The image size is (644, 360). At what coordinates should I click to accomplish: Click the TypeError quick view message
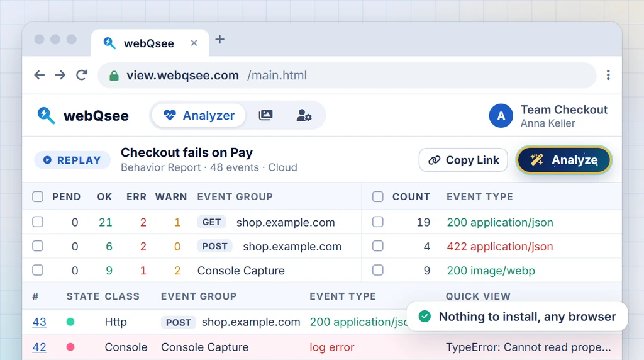point(528,347)
